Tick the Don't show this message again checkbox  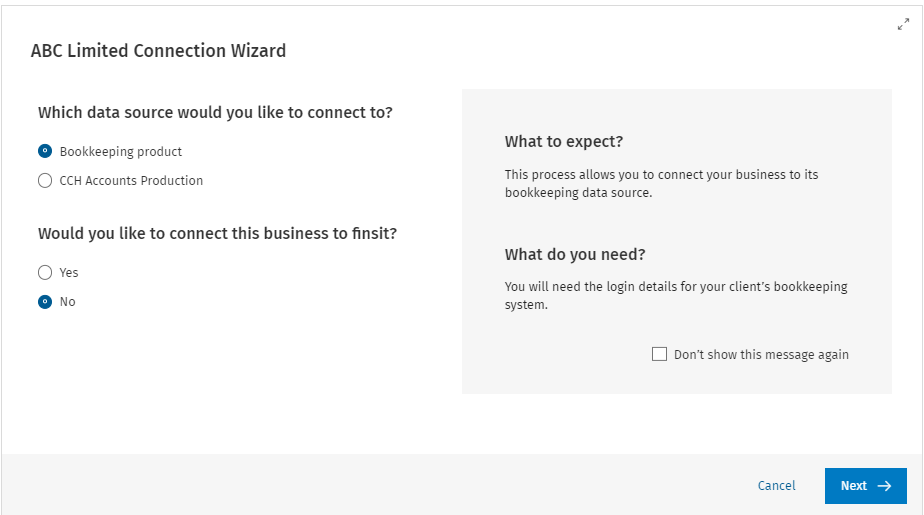click(x=659, y=354)
